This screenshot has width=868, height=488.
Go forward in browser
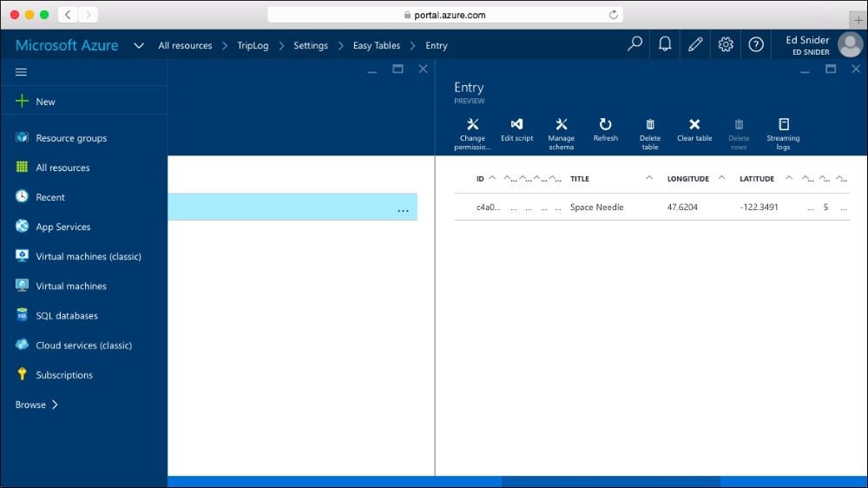coord(88,15)
